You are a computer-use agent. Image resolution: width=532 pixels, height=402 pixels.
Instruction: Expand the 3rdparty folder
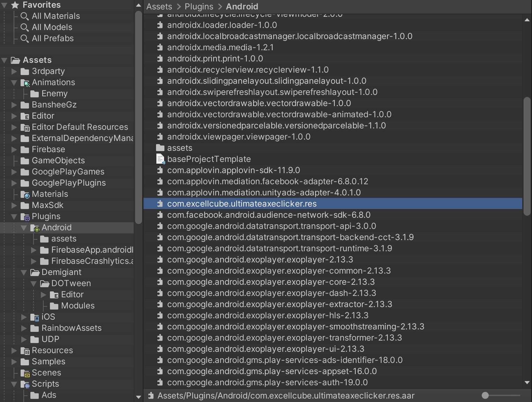(x=14, y=71)
